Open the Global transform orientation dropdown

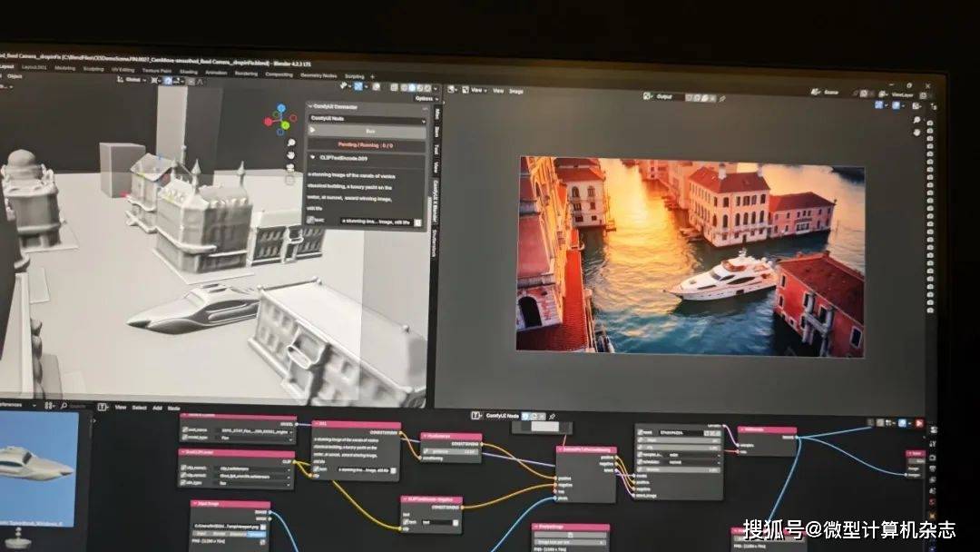132,79
